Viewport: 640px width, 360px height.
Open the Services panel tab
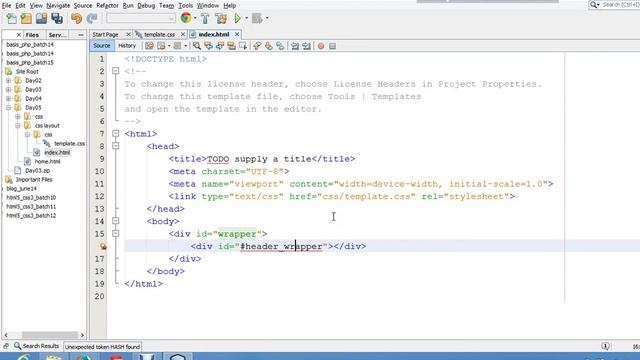pos(58,35)
